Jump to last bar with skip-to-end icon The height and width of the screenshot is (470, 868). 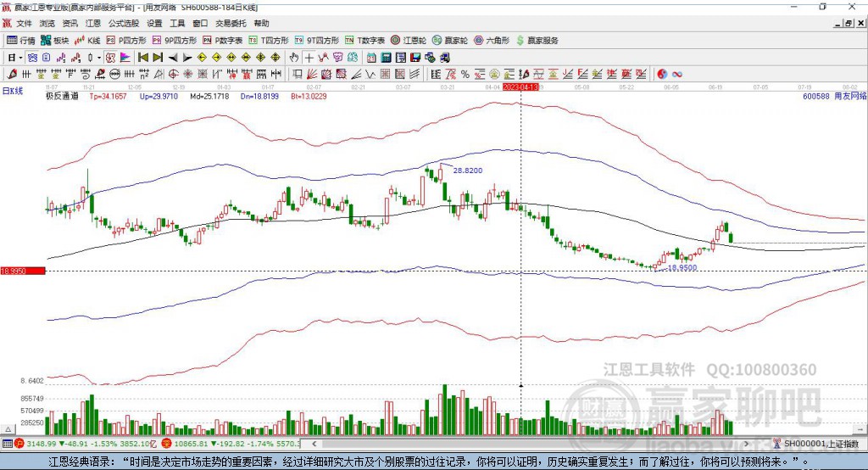pyautogui.click(x=158, y=58)
